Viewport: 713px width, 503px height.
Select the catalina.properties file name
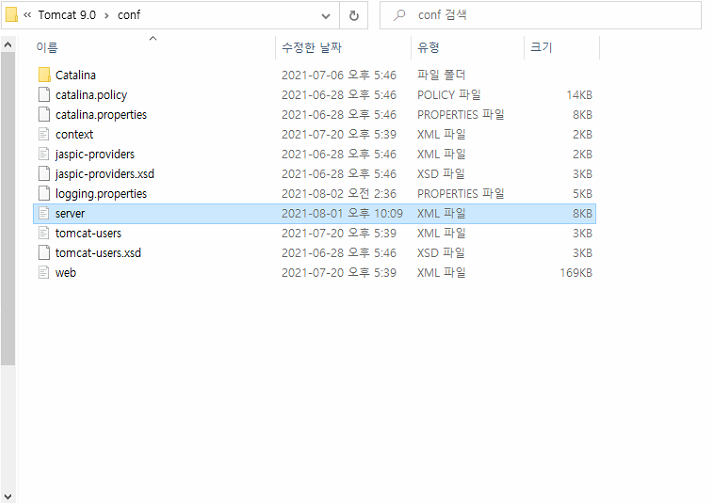[101, 115]
